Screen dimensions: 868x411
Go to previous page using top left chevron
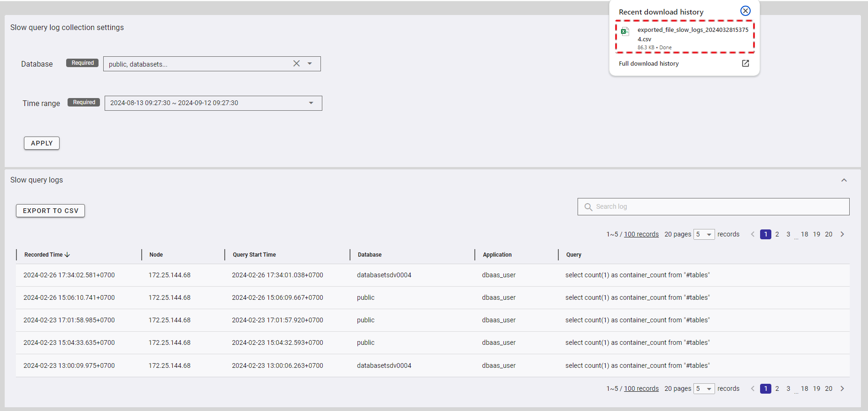(x=753, y=234)
